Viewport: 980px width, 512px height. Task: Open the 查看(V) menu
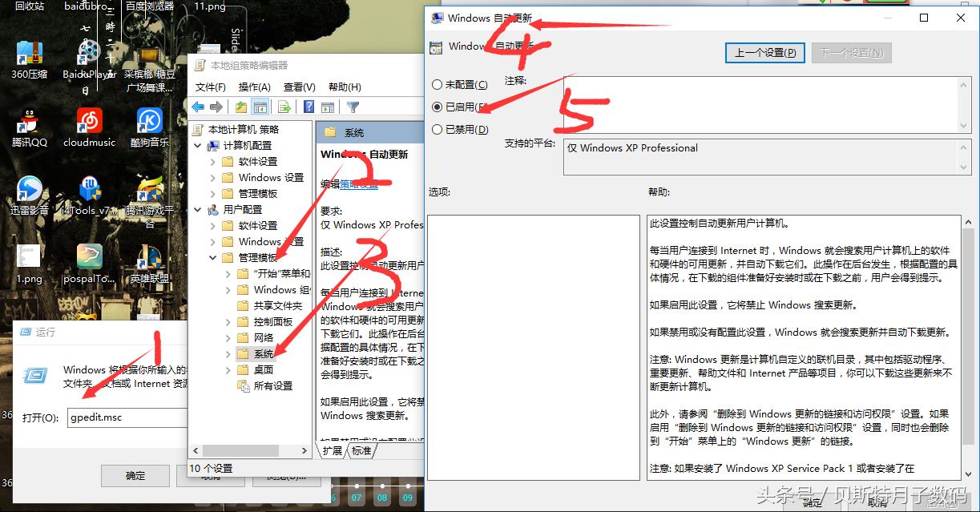[297, 86]
